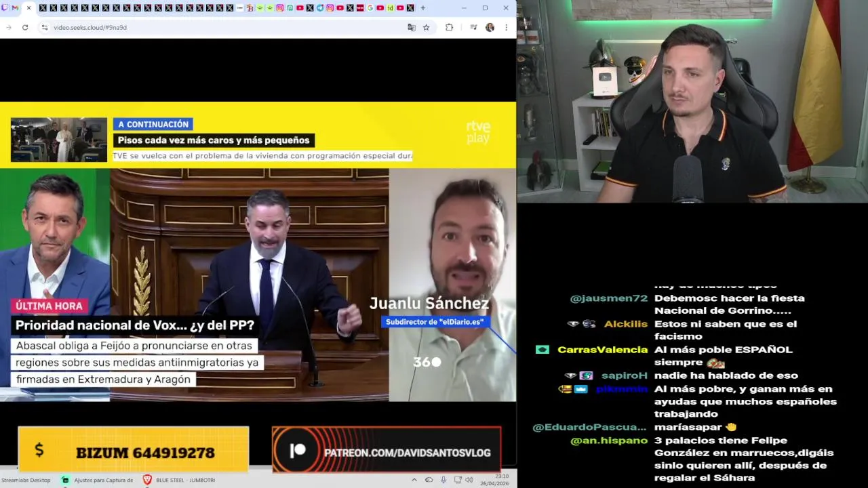
Task: Open the Extensions puzzle menu
Action: pyautogui.click(x=449, y=27)
